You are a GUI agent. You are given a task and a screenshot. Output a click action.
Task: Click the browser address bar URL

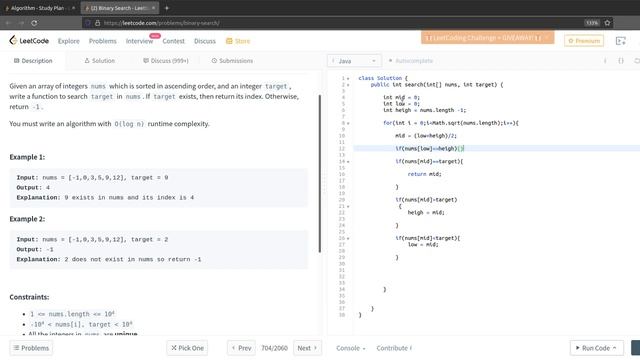click(x=162, y=23)
